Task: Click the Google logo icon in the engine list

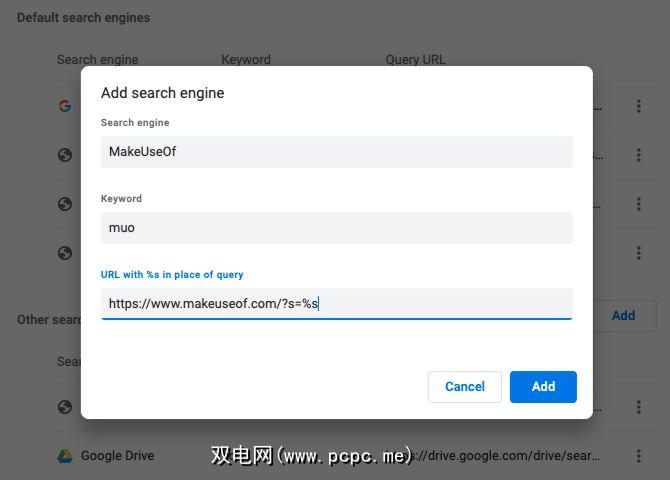Action: coord(65,106)
